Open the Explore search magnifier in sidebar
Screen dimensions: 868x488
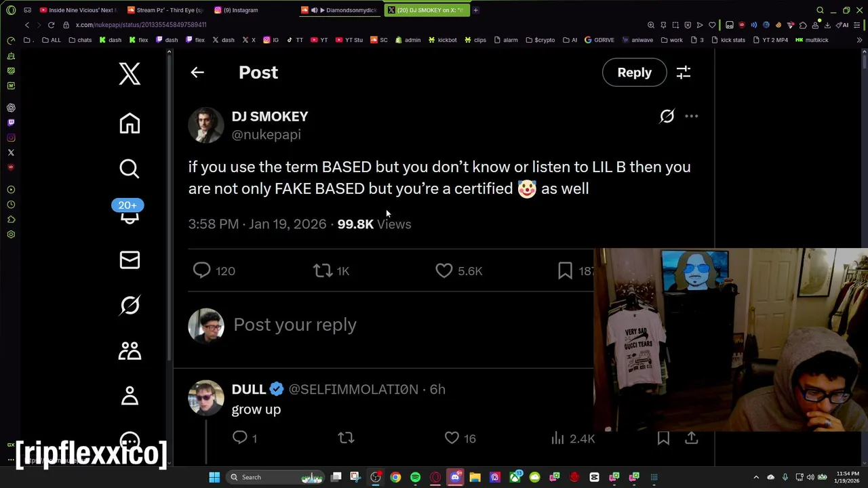[130, 169]
